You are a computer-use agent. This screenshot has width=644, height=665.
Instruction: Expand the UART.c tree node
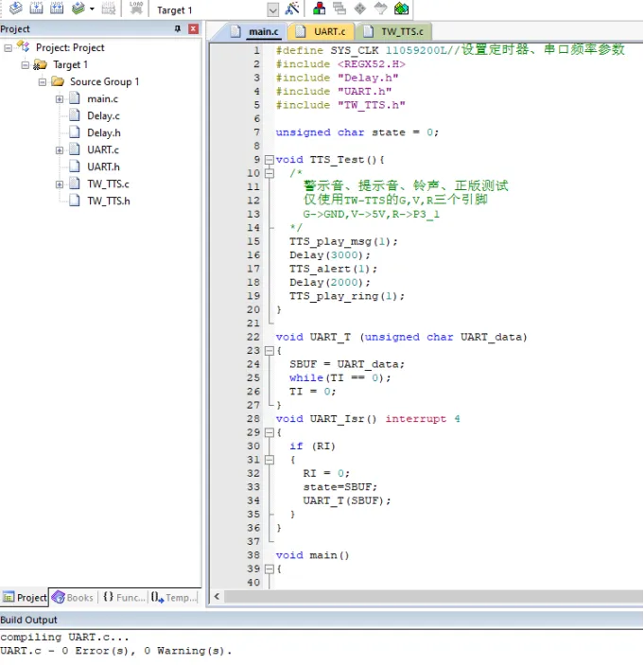(60, 150)
